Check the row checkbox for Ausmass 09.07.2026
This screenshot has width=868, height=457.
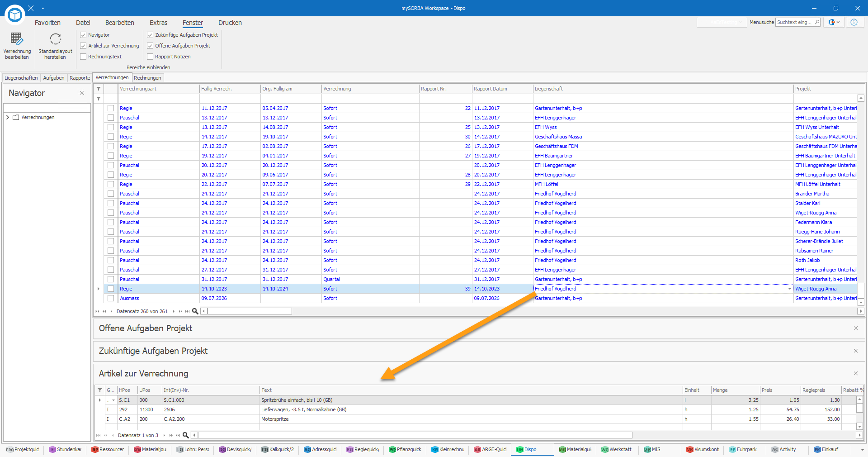(x=111, y=298)
